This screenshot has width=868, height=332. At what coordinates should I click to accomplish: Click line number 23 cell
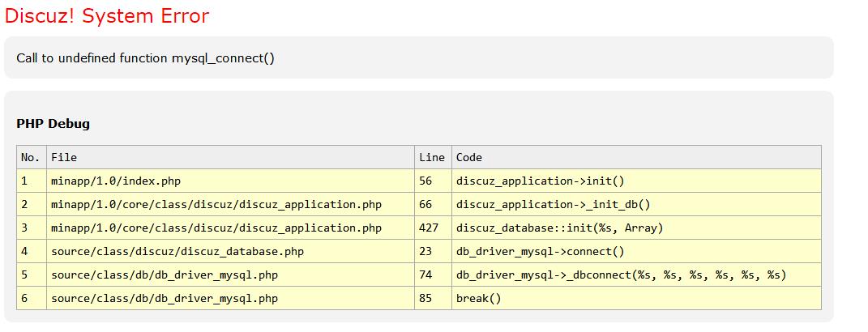[433, 251]
